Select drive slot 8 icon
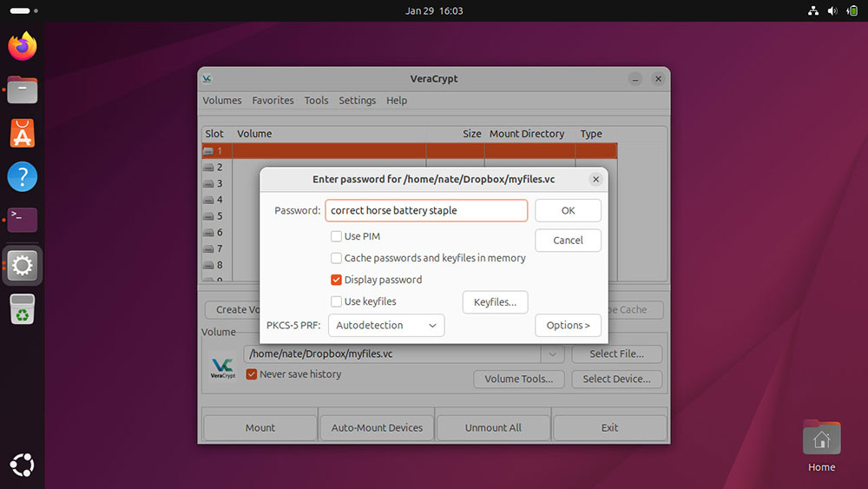The image size is (868, 489). (208, 265)
